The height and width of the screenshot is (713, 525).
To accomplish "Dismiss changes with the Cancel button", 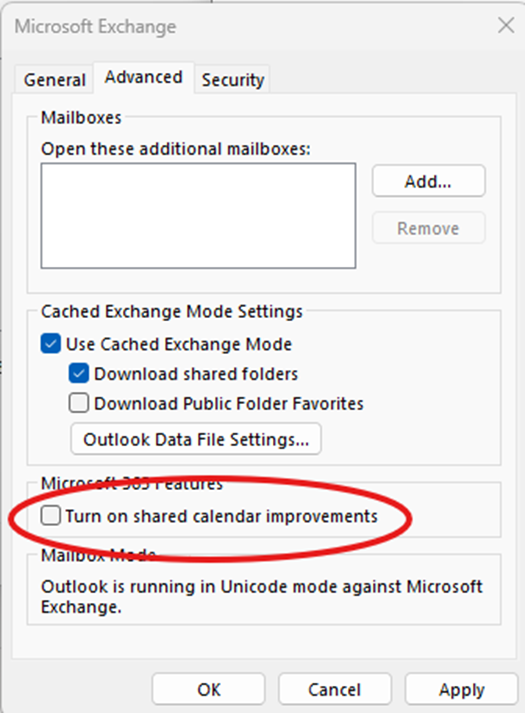I will point(335,689).
